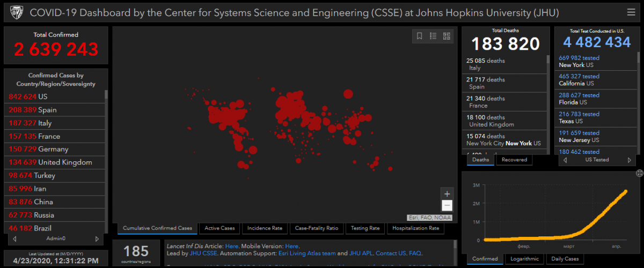This screenshot has height=268, width=644.
Task: Select Brazil row with 46 182 cases
Action: 54,227
